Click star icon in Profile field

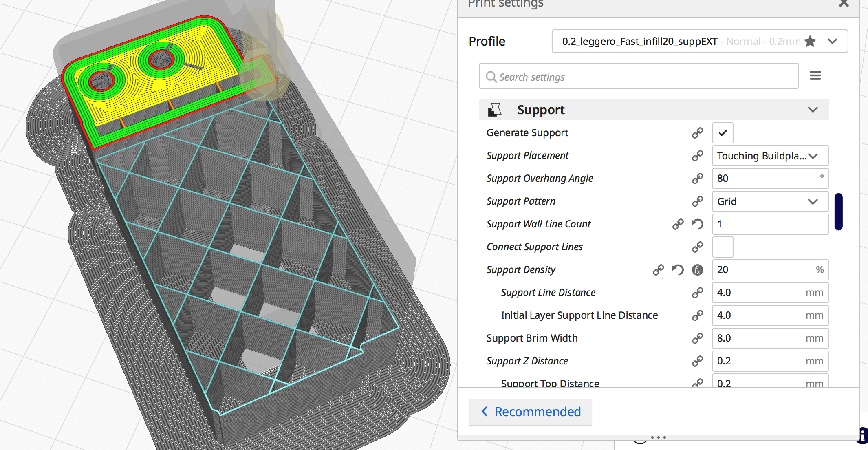pos(810,41)
